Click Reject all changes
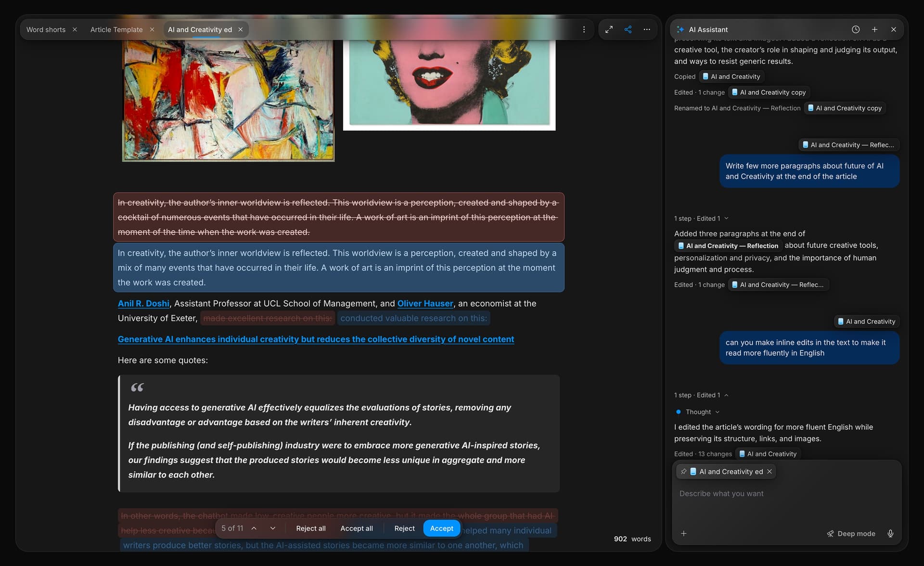The height and width of the screenshot is (566, 924). [x=311, y=528]
